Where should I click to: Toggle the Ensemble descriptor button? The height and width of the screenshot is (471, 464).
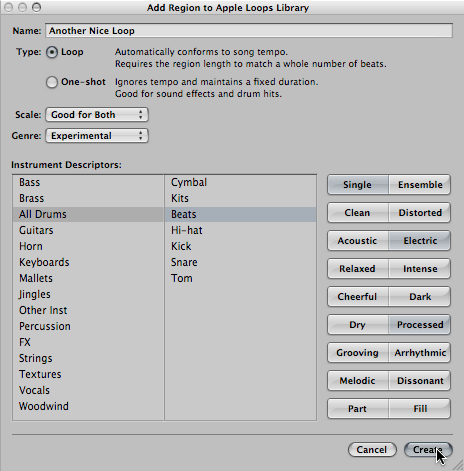(x=420, y=185)
